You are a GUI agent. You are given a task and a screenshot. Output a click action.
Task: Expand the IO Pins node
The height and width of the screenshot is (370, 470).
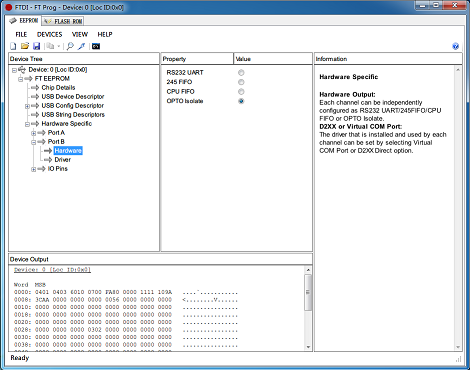(34, 169)
